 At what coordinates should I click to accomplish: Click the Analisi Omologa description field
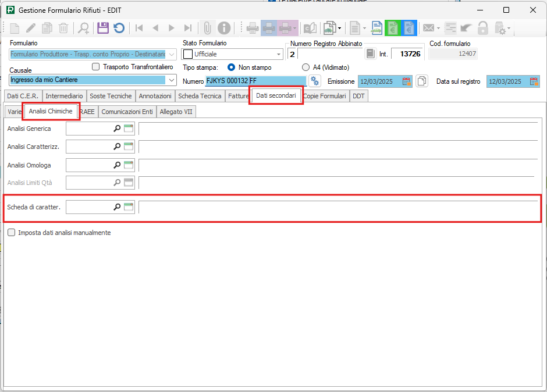point(338,166)
